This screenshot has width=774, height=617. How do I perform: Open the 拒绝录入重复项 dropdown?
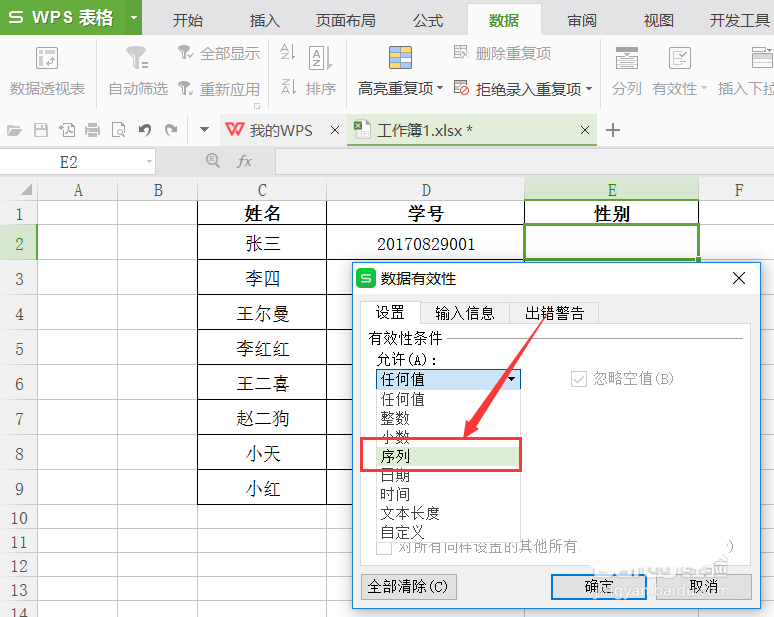[589, 89]
